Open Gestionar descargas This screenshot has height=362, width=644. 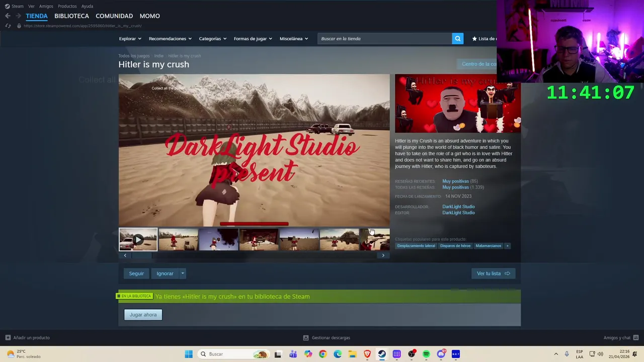[x=327, y=338]
